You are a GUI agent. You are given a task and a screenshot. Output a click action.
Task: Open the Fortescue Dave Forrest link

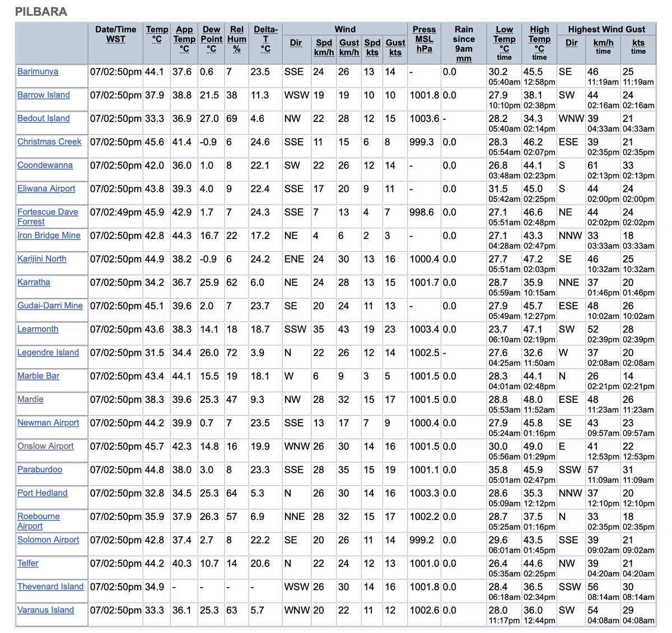48,217
